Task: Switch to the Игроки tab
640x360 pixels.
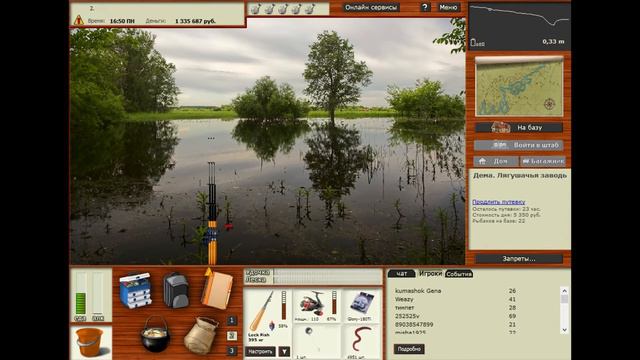Action: point(430,273)
